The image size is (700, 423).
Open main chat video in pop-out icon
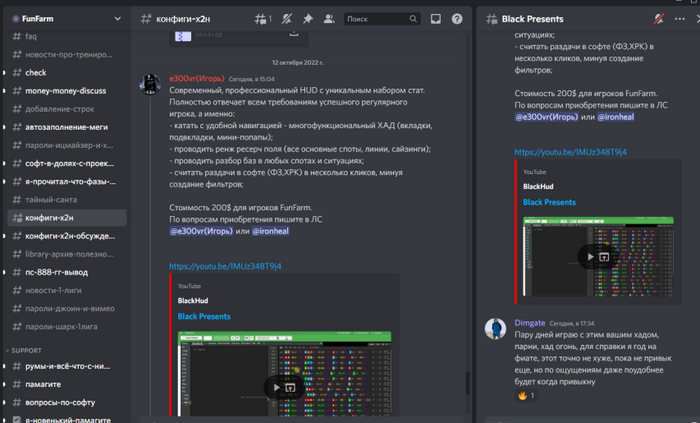[290, 387]
